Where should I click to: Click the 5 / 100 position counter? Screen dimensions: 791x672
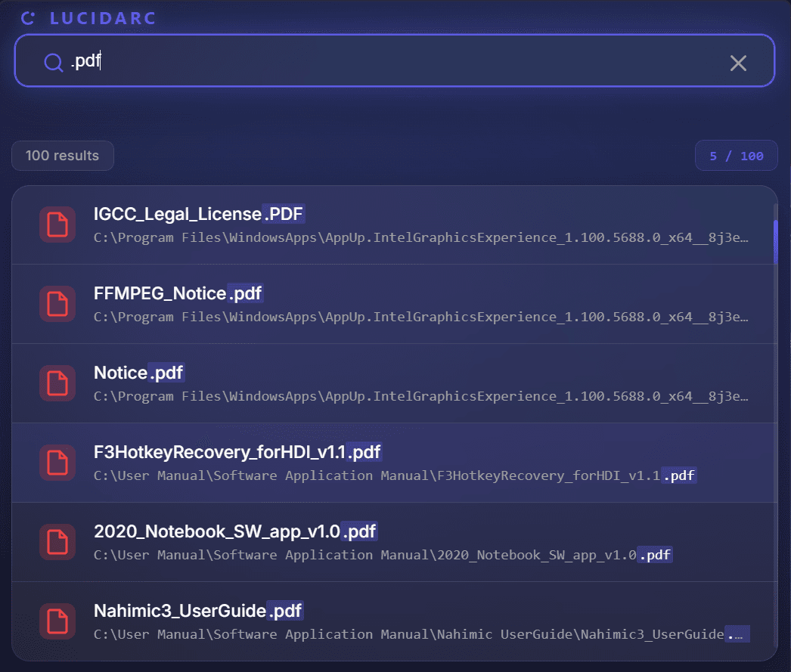pos(736,156)
